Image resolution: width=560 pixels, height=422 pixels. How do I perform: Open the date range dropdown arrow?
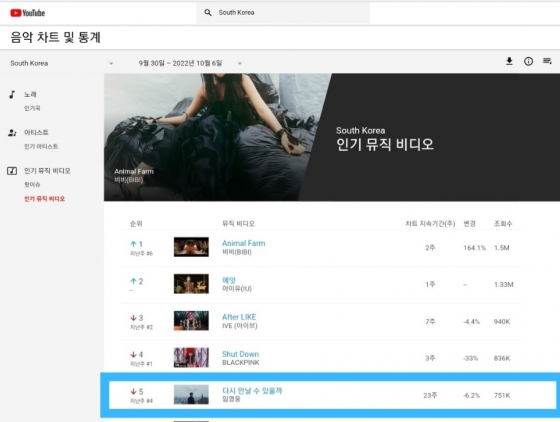click(x=240, y=64)
